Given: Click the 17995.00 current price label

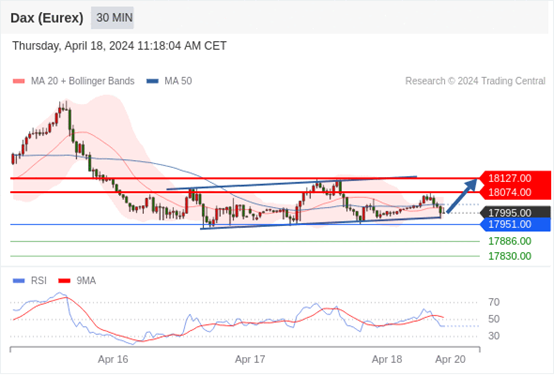Looking at the screenshot, I should pyautogui.click(x=515, y=213).
